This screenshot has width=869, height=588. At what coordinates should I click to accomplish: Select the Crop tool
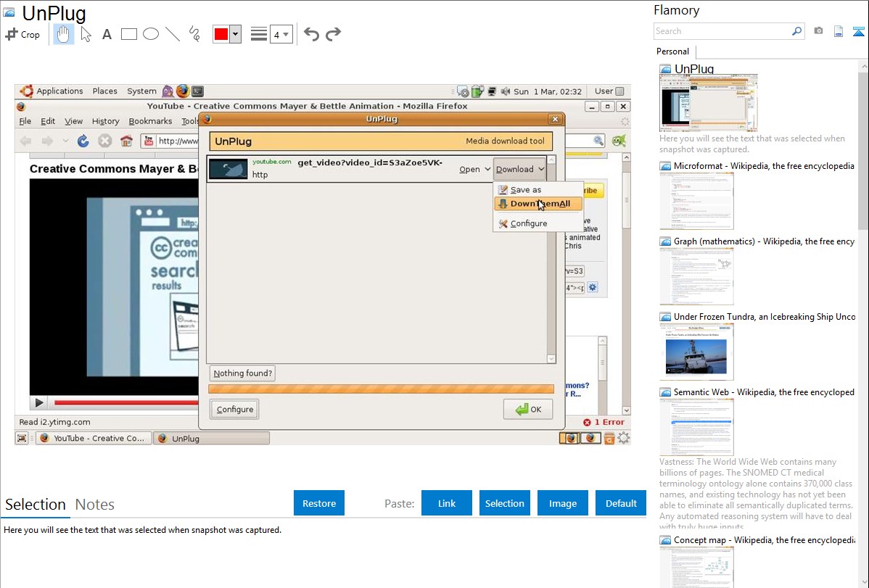coord(22,34)
